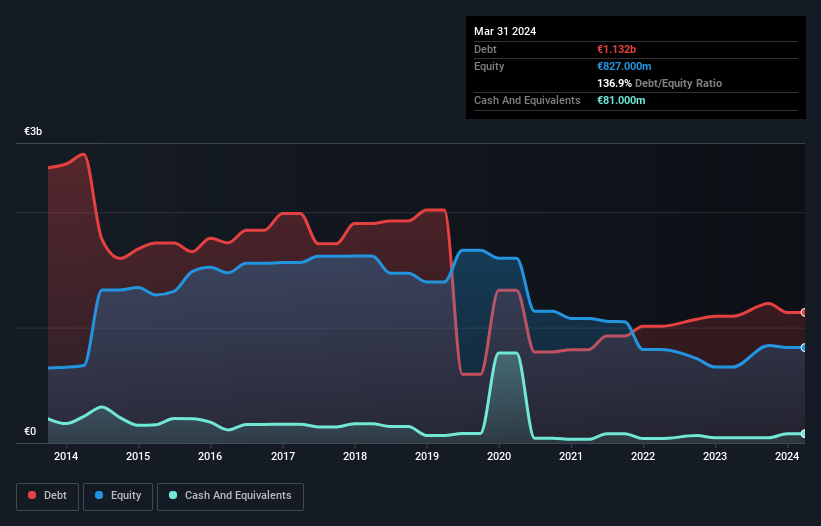Select the 2020 x-axis label
Viewport: 821px width, 526px height.
click(499, 456)
